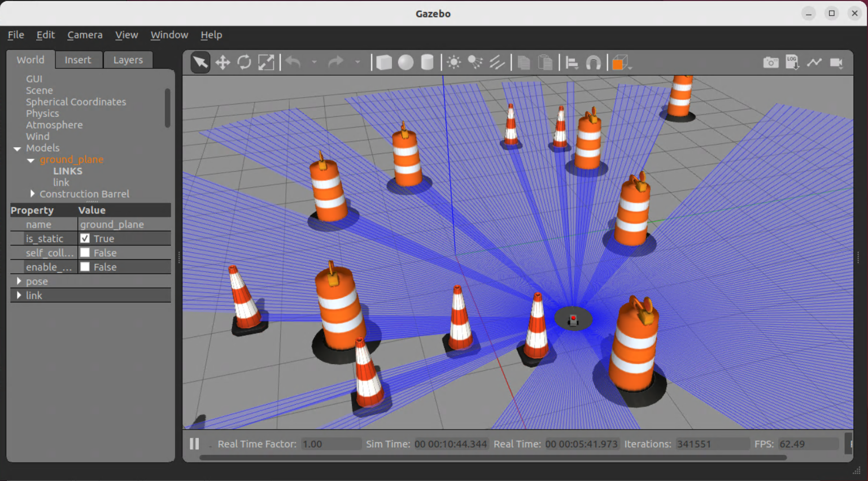Activate the selection mode arrow tool
Viewport: 868px width, 481px height.
pyautogui.click(x=200, y=62)
